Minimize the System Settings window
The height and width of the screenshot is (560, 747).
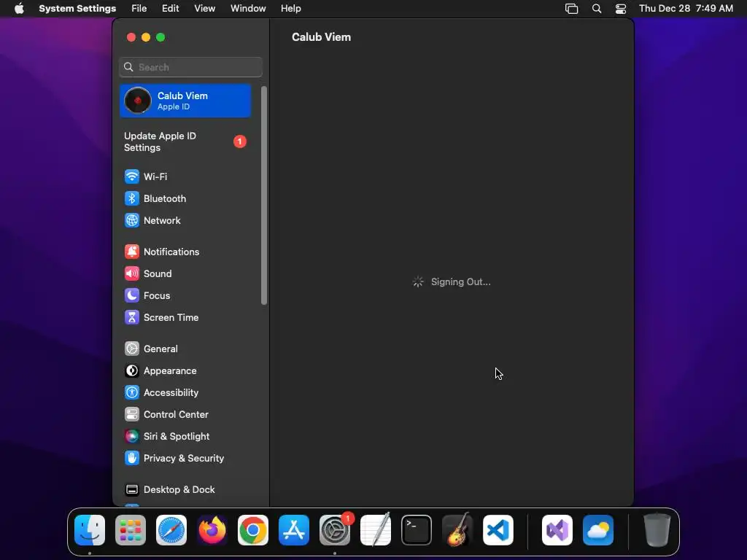pos(146,37)
